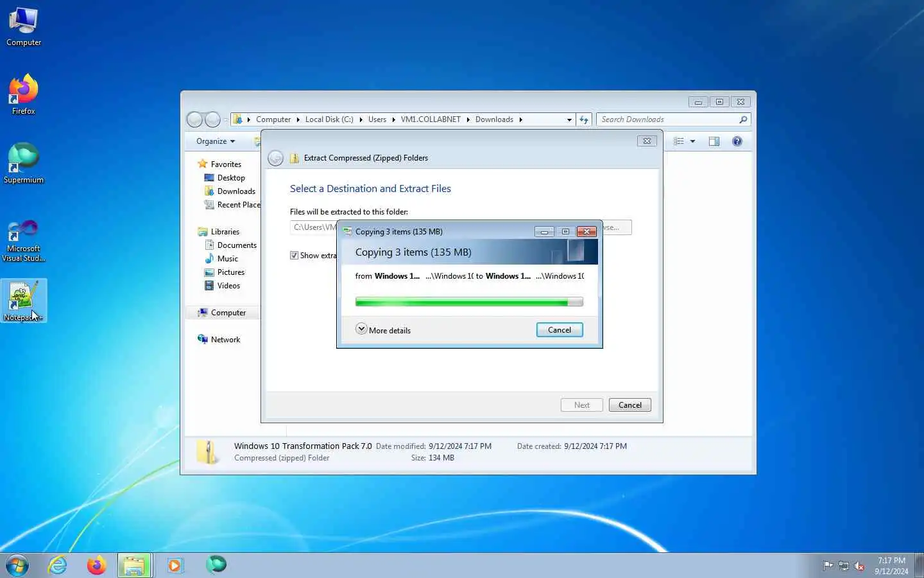
Task: Open the Documents library
Action: coord(230,245)
